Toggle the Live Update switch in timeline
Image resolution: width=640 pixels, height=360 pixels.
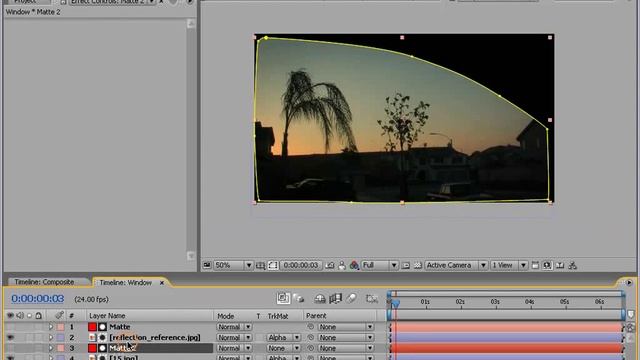click(x=283, y=298)
